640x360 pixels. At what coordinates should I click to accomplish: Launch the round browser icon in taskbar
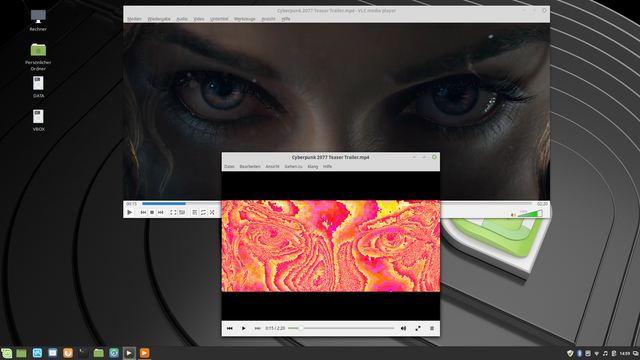point(114,353)
